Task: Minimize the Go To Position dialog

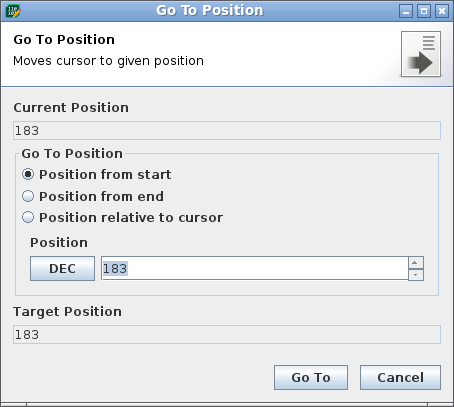Action: [406, 11]
